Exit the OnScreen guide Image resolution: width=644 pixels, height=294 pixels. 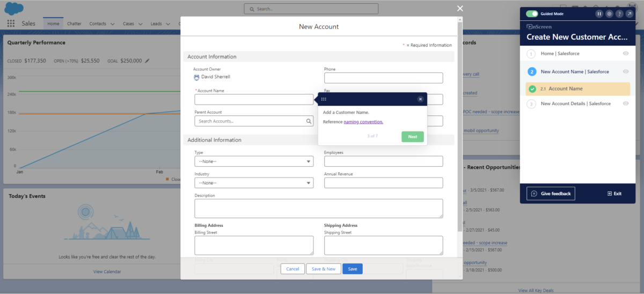tap(614, 194)
